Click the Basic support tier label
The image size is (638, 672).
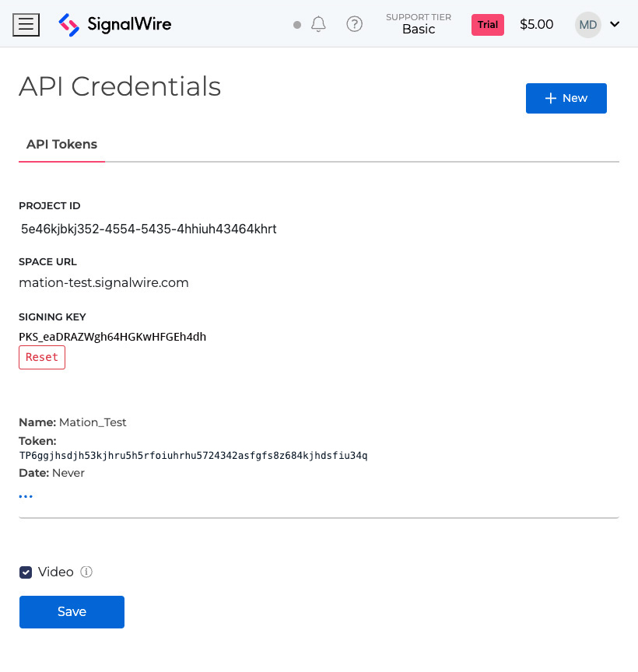pos(419,29)
